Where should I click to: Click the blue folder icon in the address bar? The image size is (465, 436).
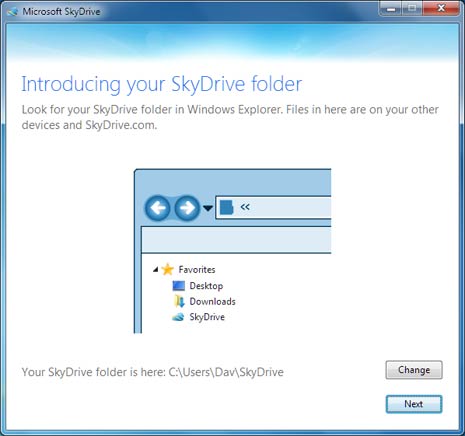pyautogui.click(x=227, y=207)
